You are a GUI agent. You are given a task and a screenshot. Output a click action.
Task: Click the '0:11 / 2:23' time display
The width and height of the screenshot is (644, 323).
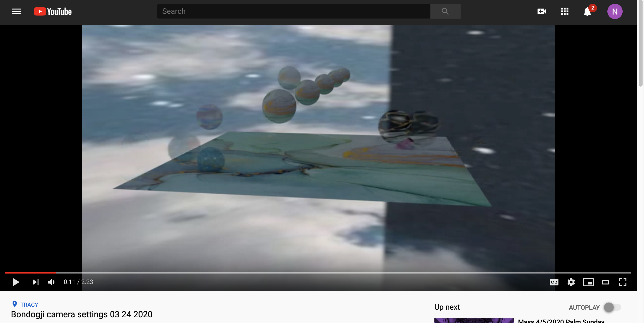pyautogui.click(x=78, y=282)
